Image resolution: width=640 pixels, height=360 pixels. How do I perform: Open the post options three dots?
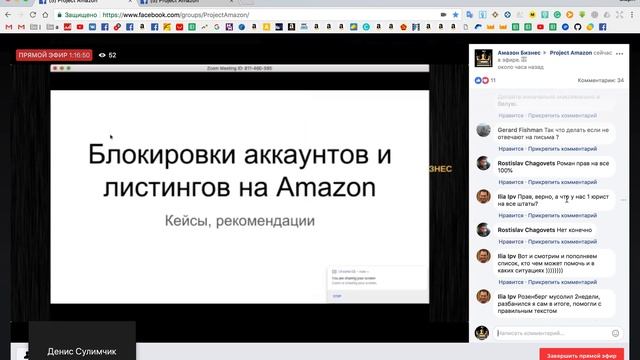click(620, 53)
